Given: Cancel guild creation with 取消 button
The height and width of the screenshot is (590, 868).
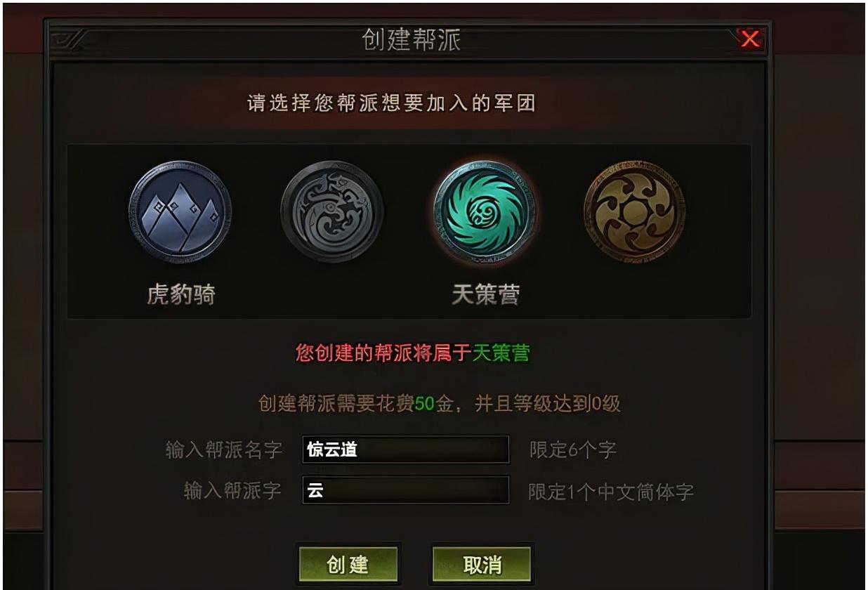Looking at the screenshot, I should coord(482,565).
